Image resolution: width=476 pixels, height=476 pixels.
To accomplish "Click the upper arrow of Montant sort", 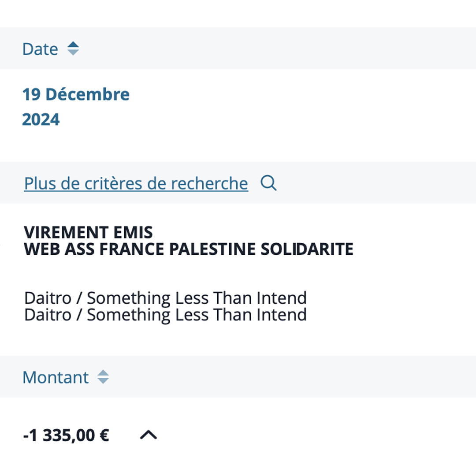I will [x=103, y=373].
